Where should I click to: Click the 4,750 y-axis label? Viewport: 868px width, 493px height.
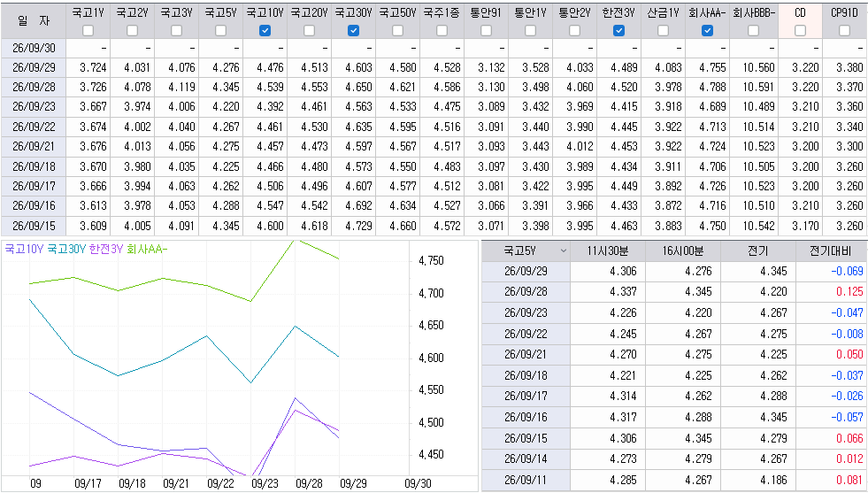pos(431,260)
